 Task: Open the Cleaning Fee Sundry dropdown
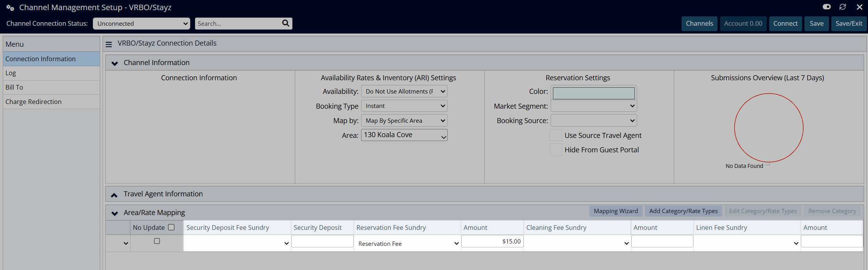[x=577, y=244]
